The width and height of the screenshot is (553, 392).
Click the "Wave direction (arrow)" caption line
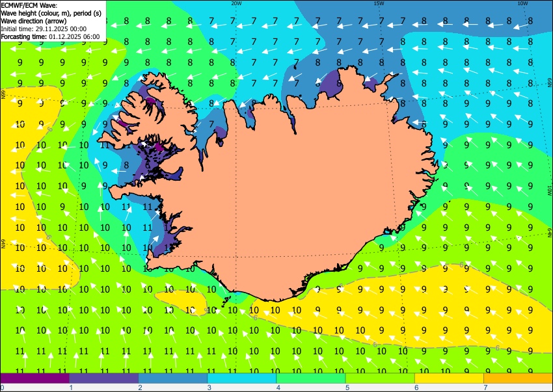pos(34,21)
